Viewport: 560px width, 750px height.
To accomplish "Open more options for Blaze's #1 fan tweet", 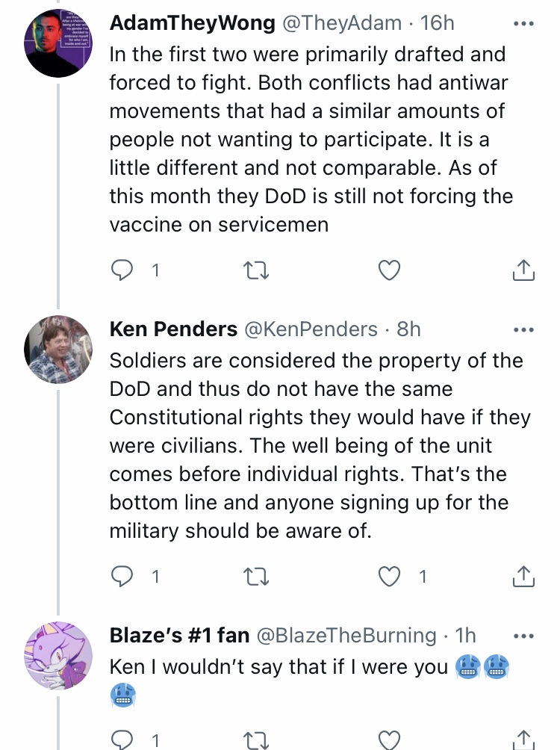I will coord(523,636).
